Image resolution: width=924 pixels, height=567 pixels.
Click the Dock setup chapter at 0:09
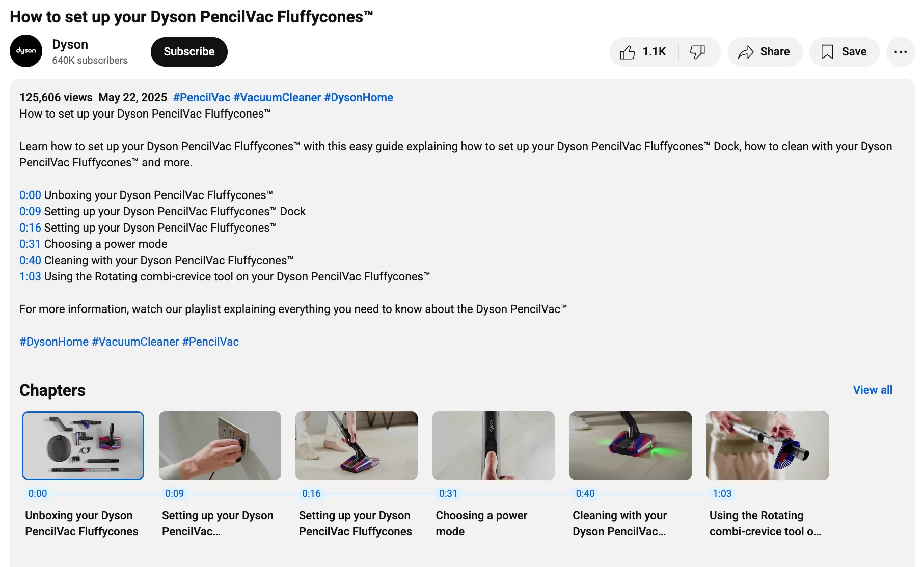[x=220, y=445]
